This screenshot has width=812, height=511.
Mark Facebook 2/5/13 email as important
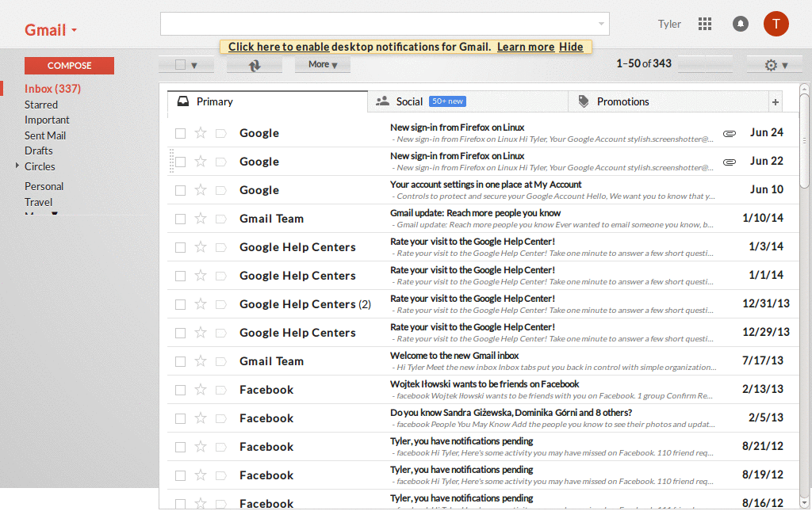click(x=221, y=418)
